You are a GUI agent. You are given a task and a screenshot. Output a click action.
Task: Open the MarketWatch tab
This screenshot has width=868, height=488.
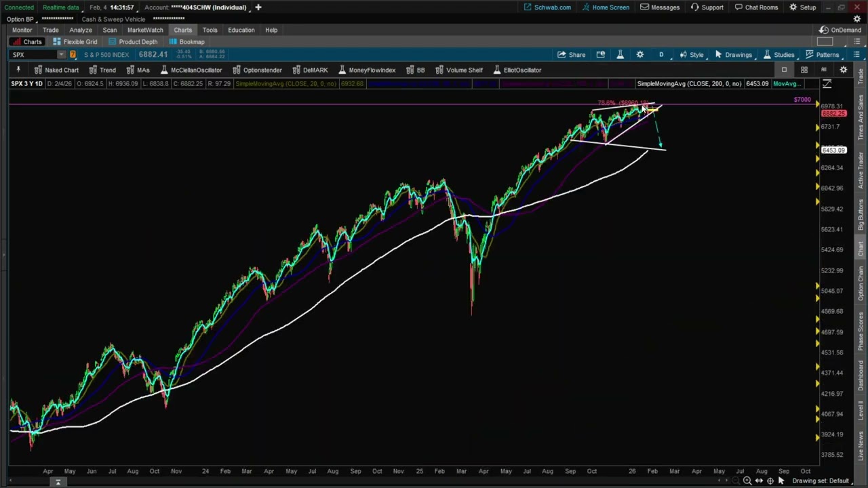pyautogui.click(x=145, y=30)
